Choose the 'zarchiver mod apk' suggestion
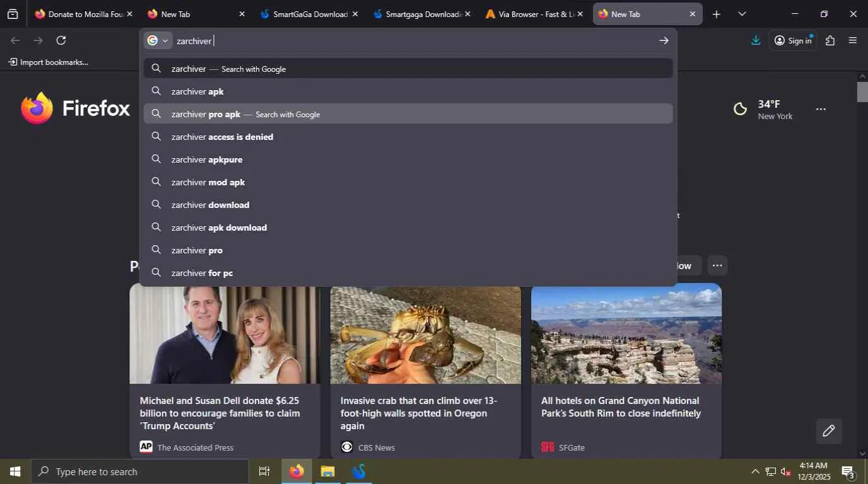Image resolution: width=868 pixels, height=484 pixels. click(x=408, y=182)
